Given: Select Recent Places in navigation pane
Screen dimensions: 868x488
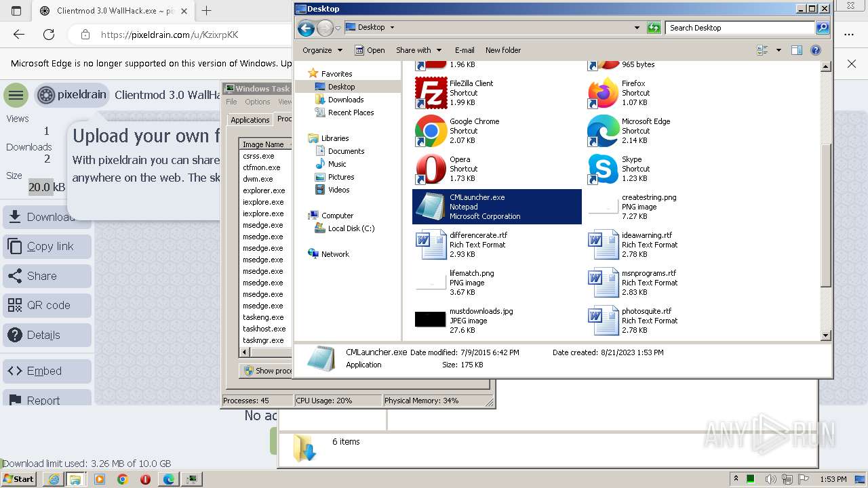Looking at the screenshot, I should (351, 113).
